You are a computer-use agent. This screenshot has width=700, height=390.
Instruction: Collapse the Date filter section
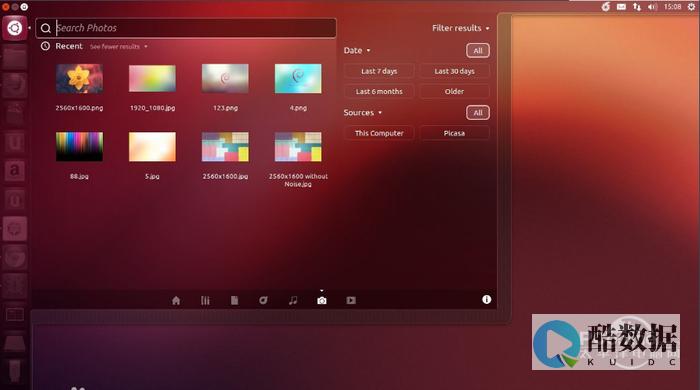click(357, 50)
